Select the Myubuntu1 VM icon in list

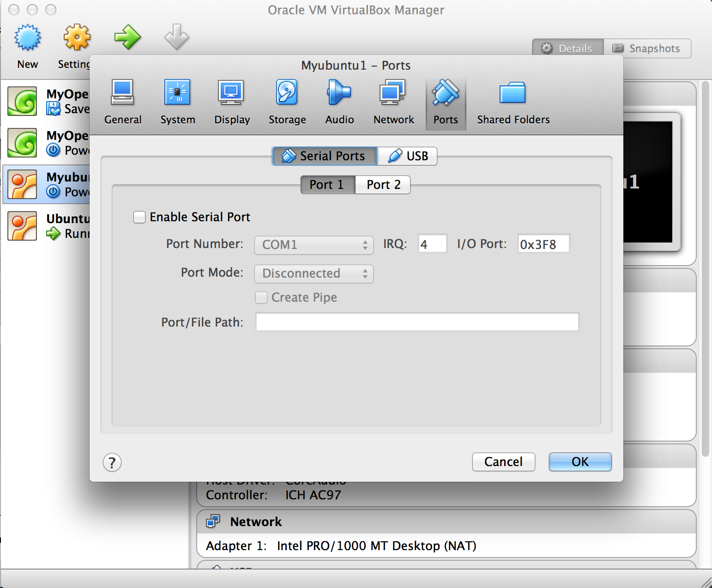pos(22,185)
